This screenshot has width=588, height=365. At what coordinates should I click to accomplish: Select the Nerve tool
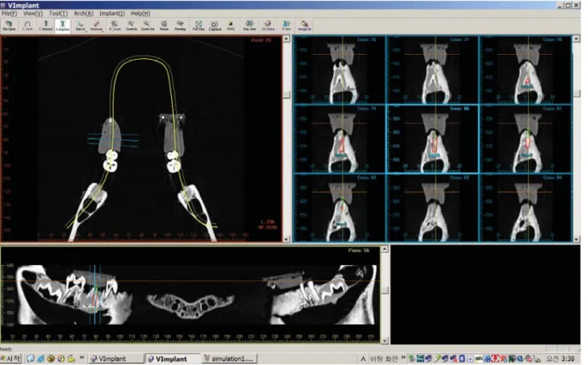80,26
